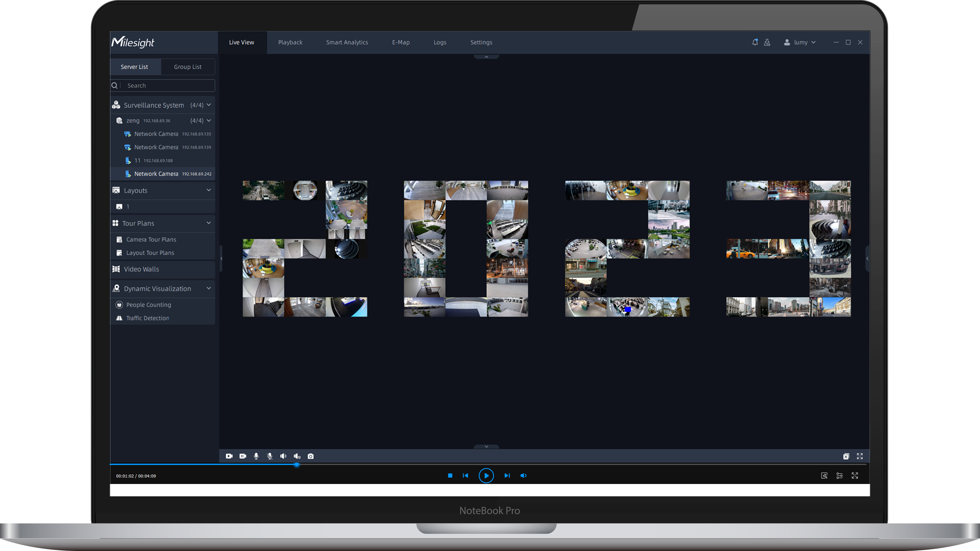The image size is (980, 551).
Task: Toggle the blue player volume mute icon
Action: [x=523, y=476]
